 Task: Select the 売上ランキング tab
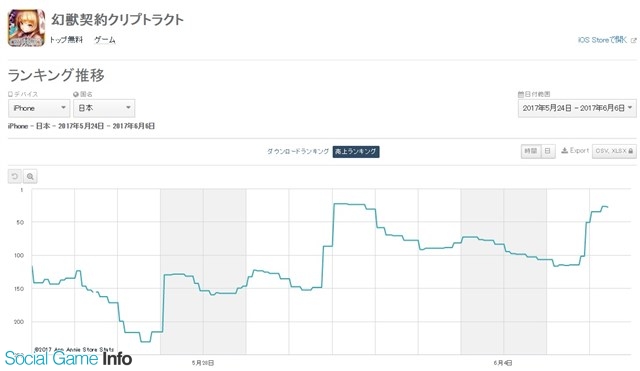click(x=356, y=151)
